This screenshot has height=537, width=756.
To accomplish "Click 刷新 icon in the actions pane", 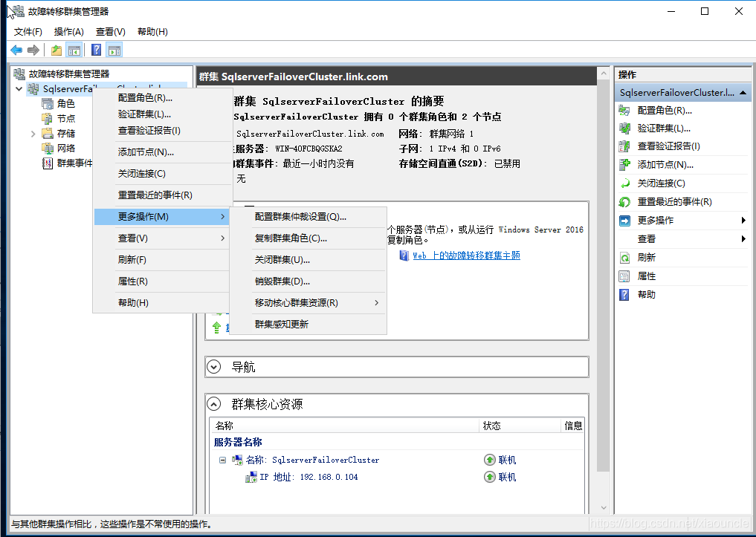I will tap(625, 258).
